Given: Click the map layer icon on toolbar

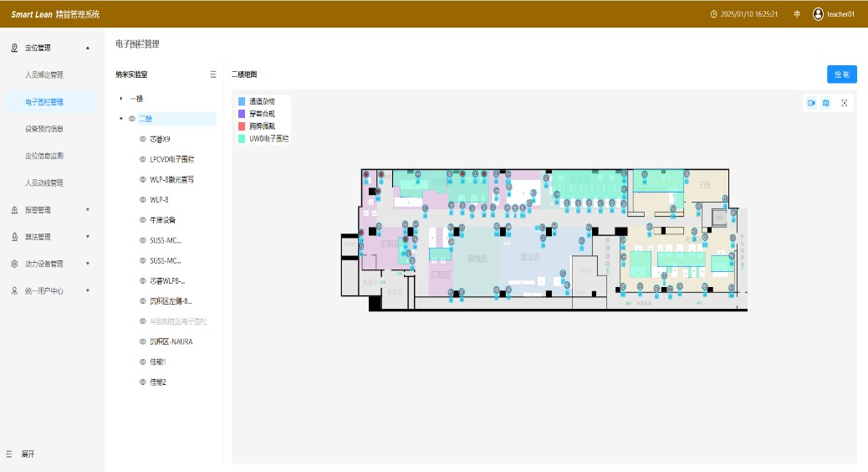Looking at the screenshot, I should tap(826, 103).
